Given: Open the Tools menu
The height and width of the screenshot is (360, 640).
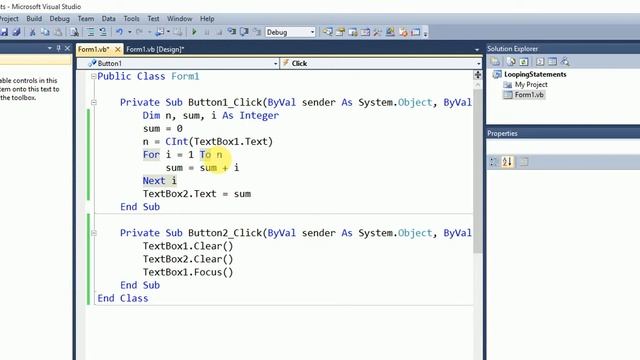Looking at the screenshot, I should click(131, 19).
